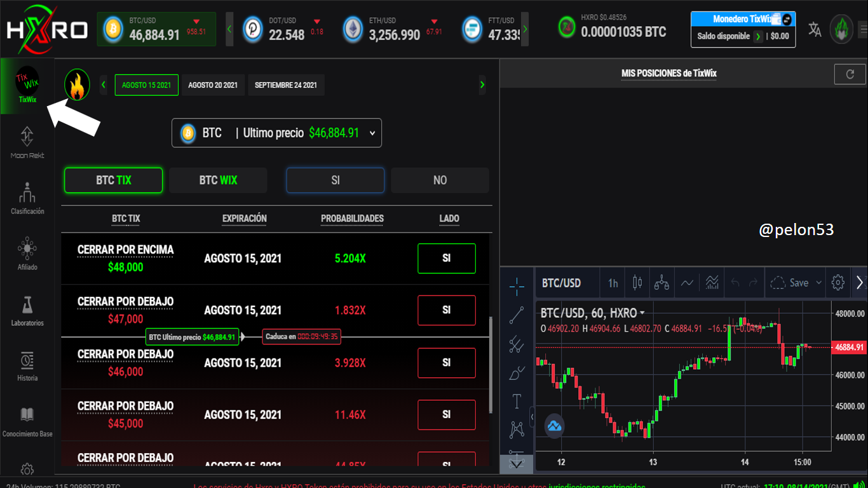Expand chart toolbar with right chevron
868x488 pixels.
pyautogui.click(x=860, y=283)
